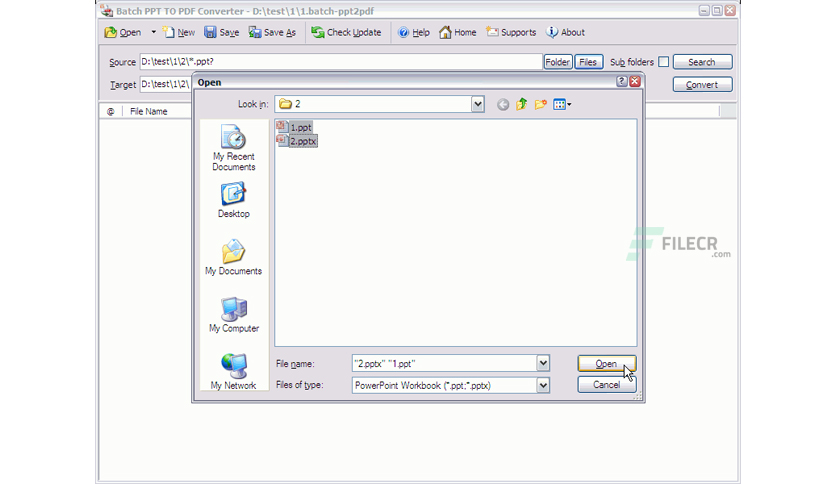Click the File Name column header

click(x=149, y=111)
